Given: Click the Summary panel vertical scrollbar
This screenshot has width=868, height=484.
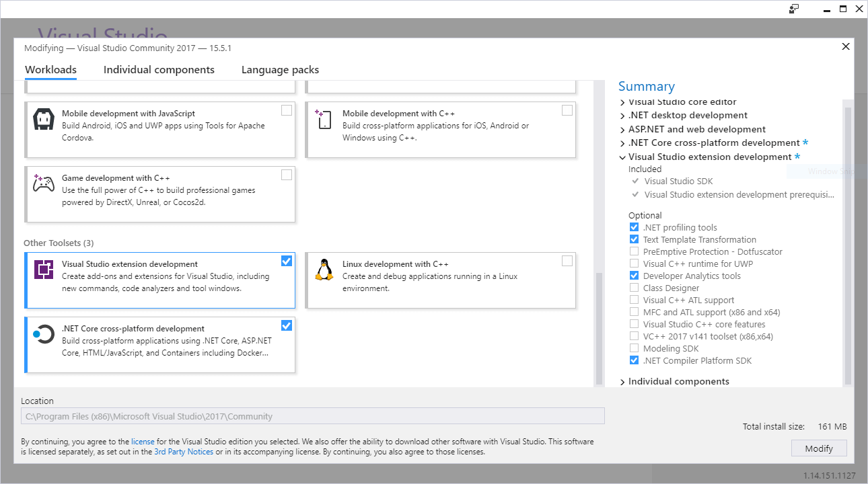Looking at the screenshot, I should click(x=848, y=245).
